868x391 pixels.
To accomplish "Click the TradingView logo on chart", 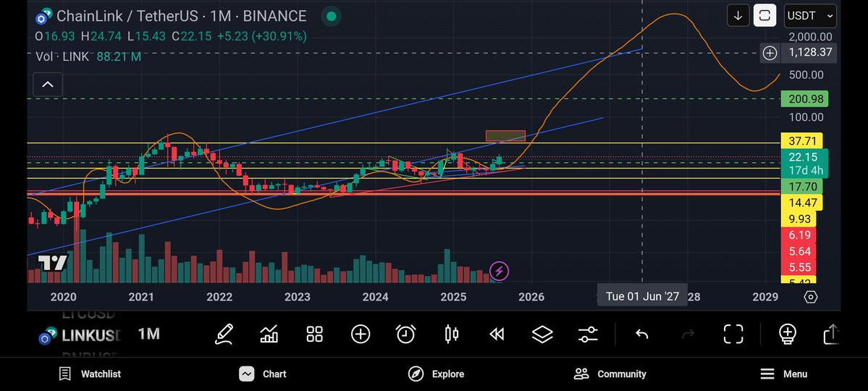I will [53, 263].
